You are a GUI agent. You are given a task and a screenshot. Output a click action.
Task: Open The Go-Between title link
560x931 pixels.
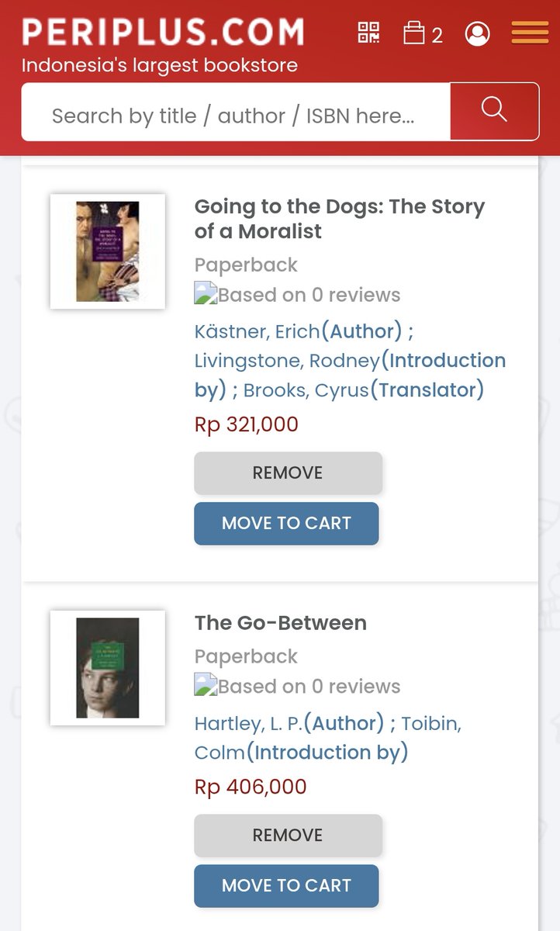281,623
